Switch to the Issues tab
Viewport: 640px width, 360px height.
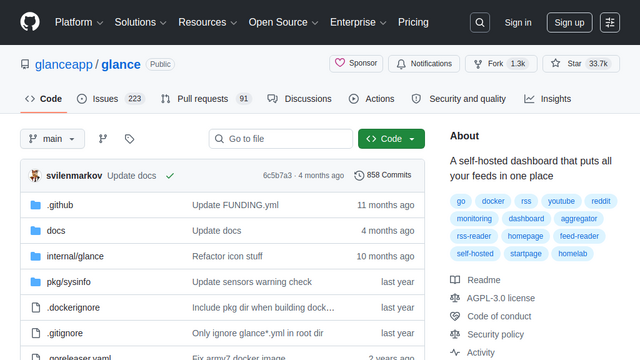click(111, 99)
